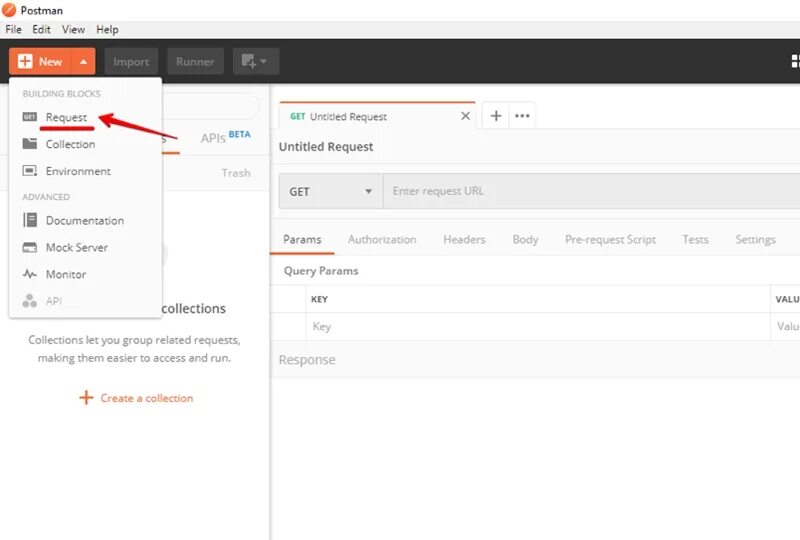Select Collection from the New menu
Viewport: 800px width, 540px height.
click(x=70, y=144)
